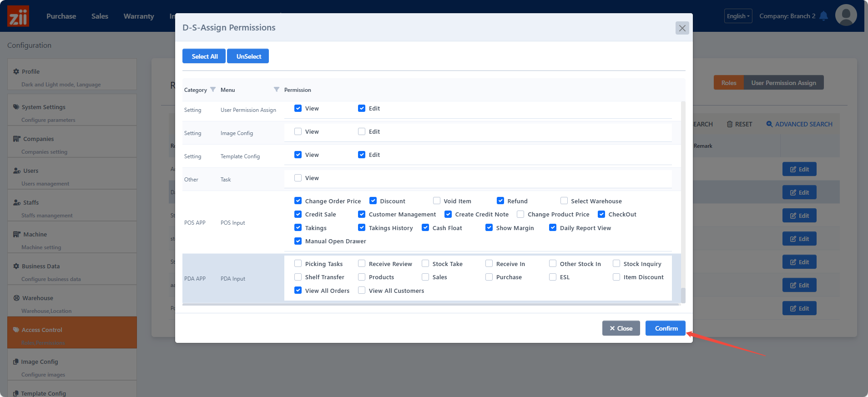The height and width of the screenshot is (397, 868).
Task: Switch to User Permission Assign tab
Action: pyautogui.click(x=783, y=83)
